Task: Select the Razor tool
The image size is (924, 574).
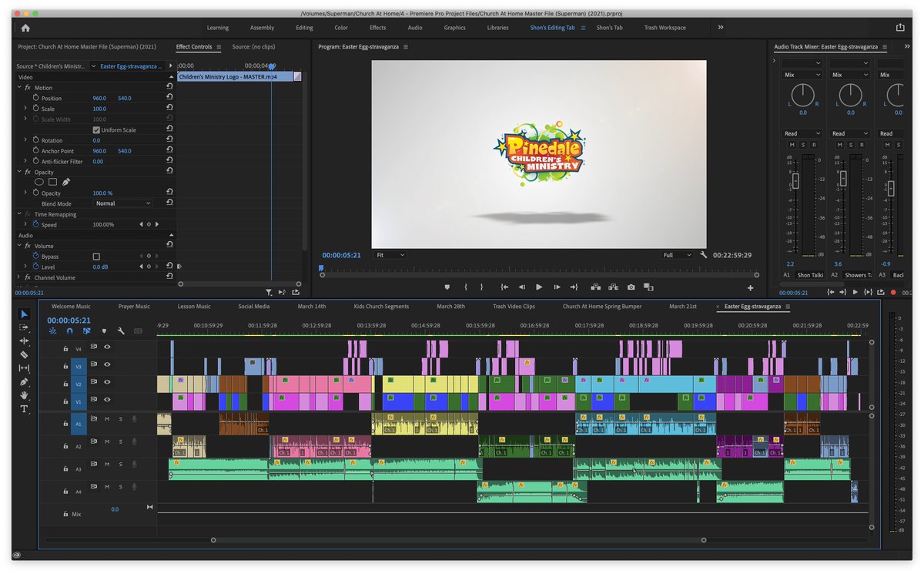Action: [x=24, y=354]
